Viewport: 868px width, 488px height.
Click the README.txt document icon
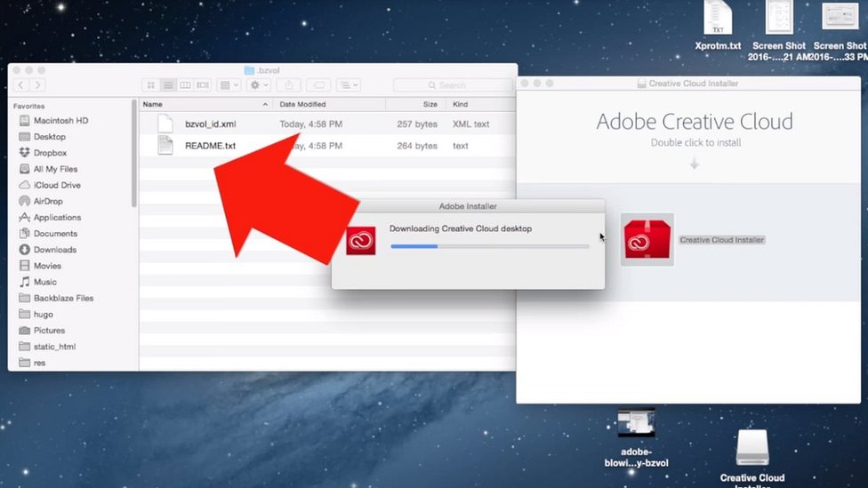(x=165, y=145)
